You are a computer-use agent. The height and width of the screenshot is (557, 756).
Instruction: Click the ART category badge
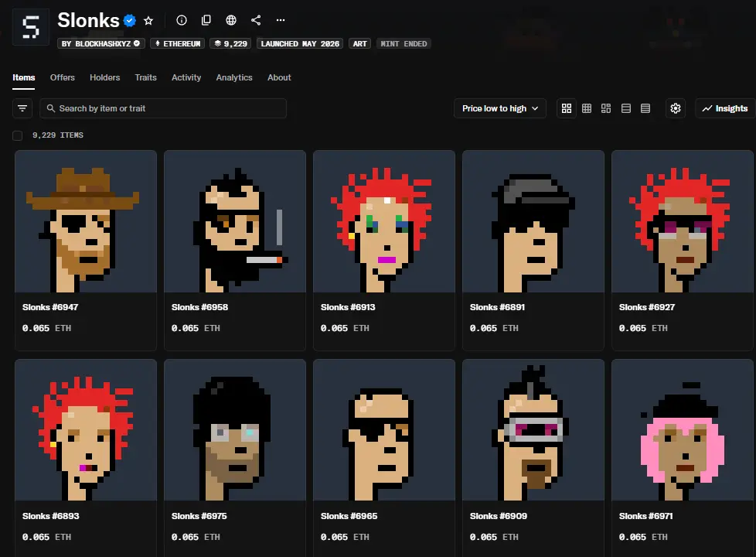(359, 44)
